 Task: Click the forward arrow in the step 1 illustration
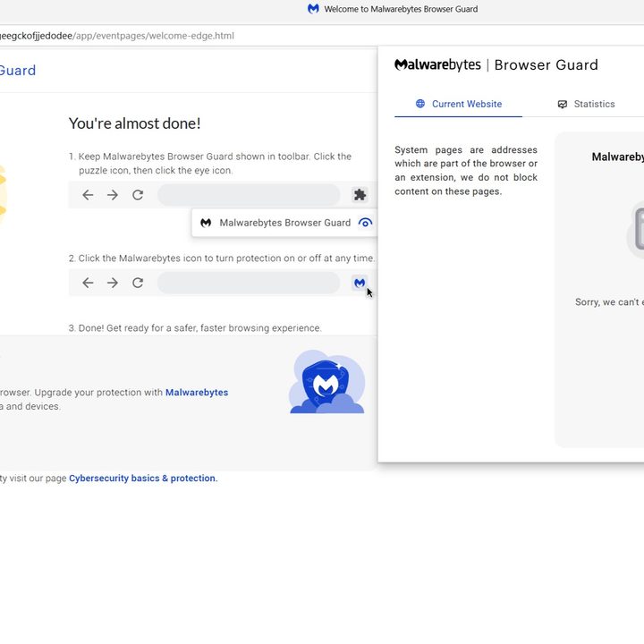[112, 195]
